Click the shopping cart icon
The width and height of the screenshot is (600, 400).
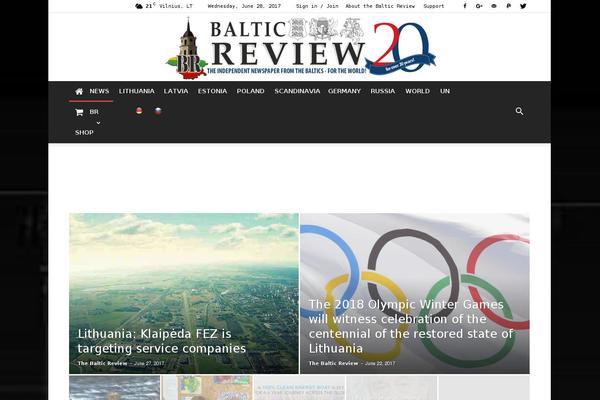pos(79,112)
